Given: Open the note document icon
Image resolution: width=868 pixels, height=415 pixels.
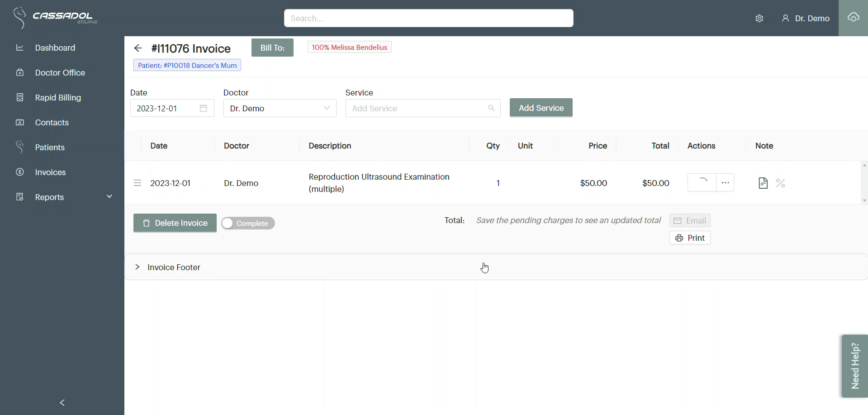Looking at the screenshot, I should click(x=763, y=183).
